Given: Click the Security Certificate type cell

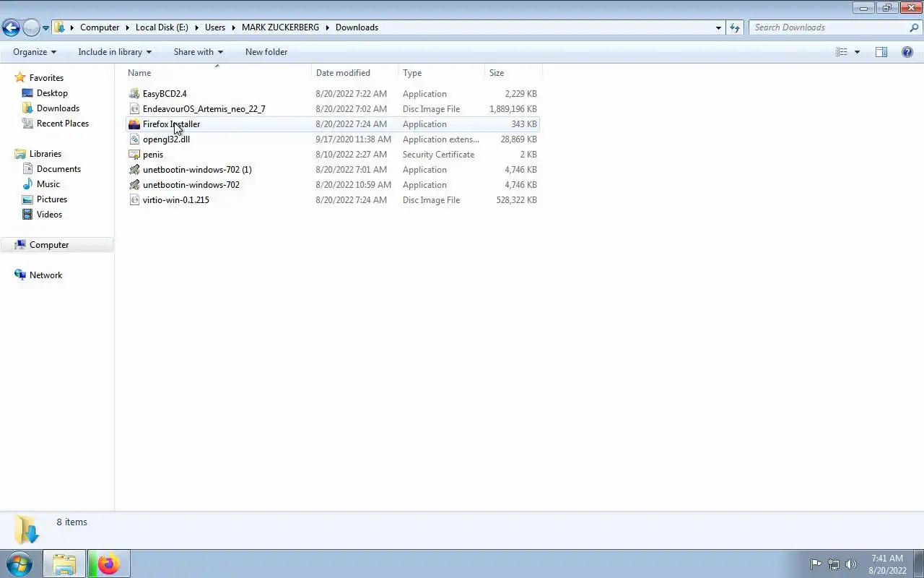Looking at the screenshot, I should click(x=438, y=155).
